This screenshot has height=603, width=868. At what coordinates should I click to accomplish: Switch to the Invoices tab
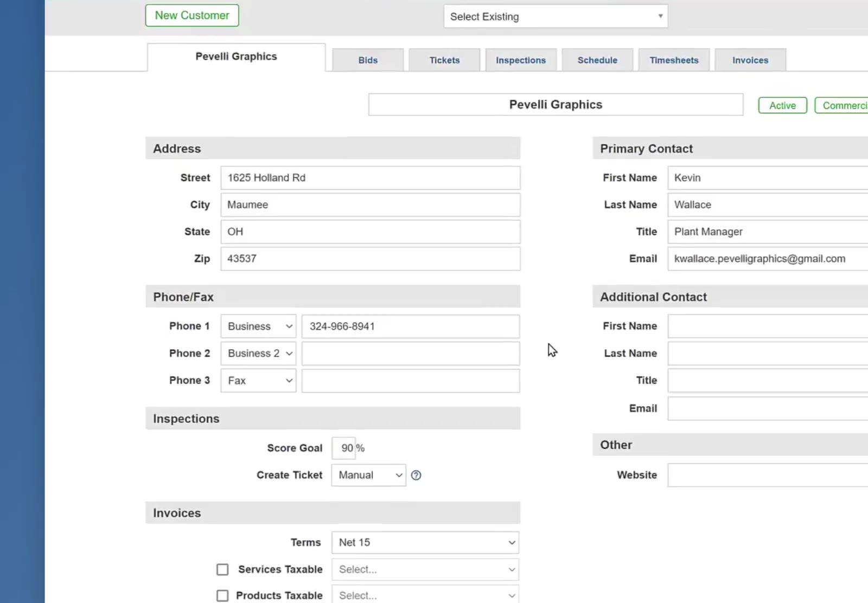click(x=750, y=60)
